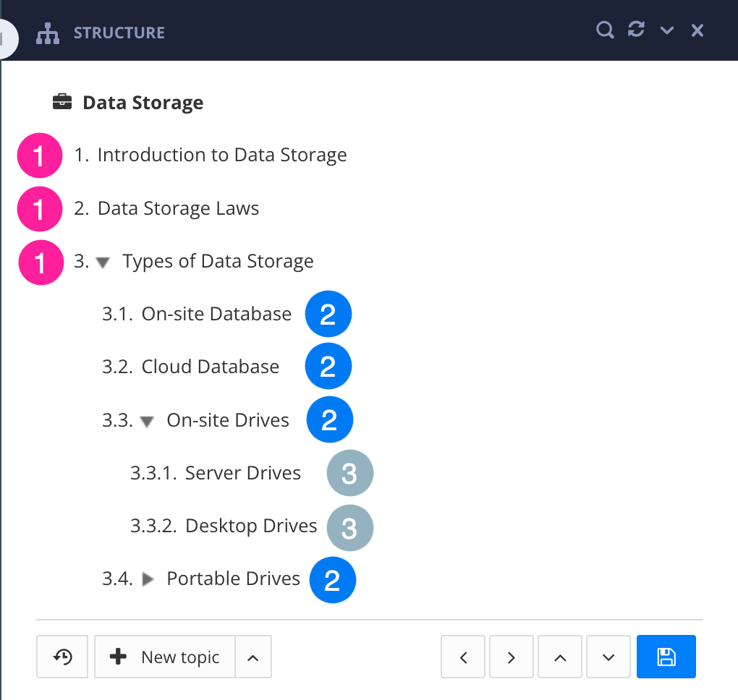Move topic left with the outdent arrow
This screenshot has height=700, width=738.
click(x=463, y=657)
